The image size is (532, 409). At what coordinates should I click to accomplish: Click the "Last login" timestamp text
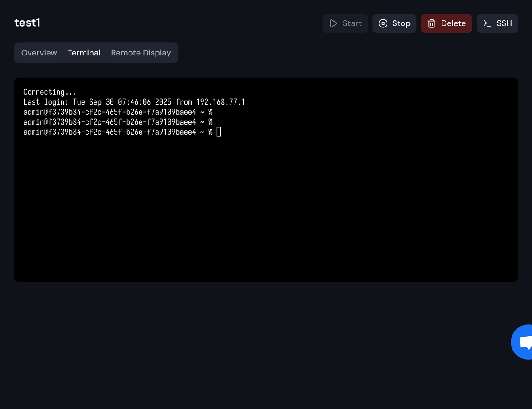click(122, 102)
